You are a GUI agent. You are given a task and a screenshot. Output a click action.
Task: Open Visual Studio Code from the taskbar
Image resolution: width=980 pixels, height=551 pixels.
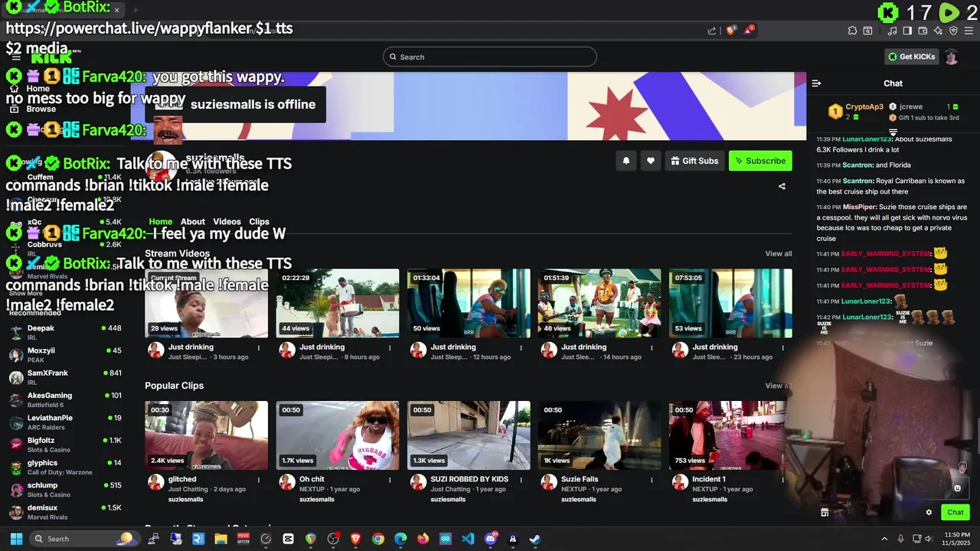tap(468, 539)
